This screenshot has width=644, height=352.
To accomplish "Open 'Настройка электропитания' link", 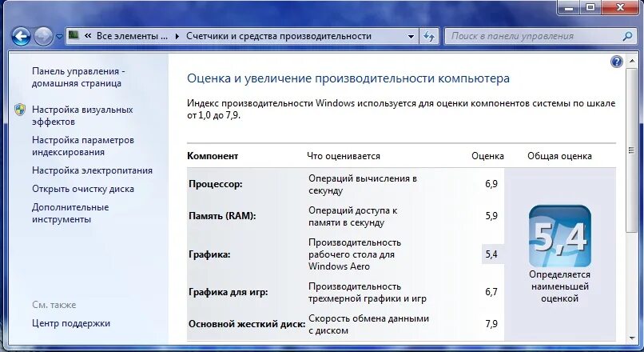I will point(92,170).
